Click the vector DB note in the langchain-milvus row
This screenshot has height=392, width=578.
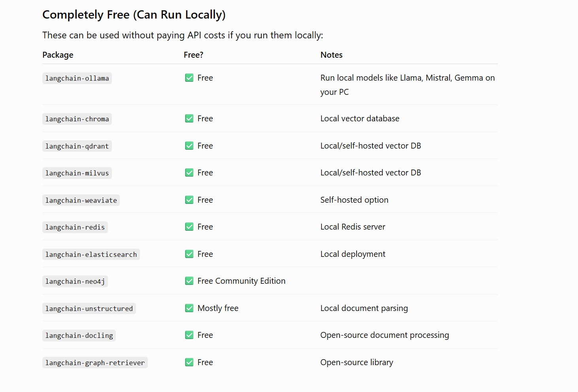(x=371, y=173)
